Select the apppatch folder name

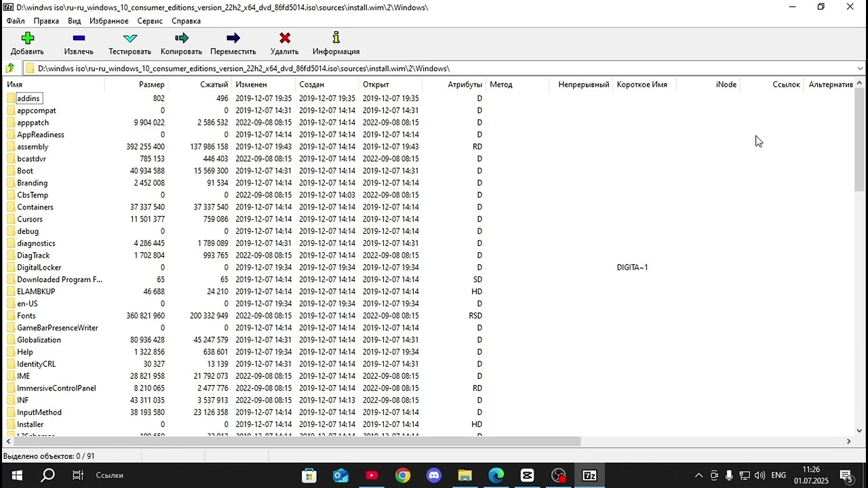pos(33,123)
